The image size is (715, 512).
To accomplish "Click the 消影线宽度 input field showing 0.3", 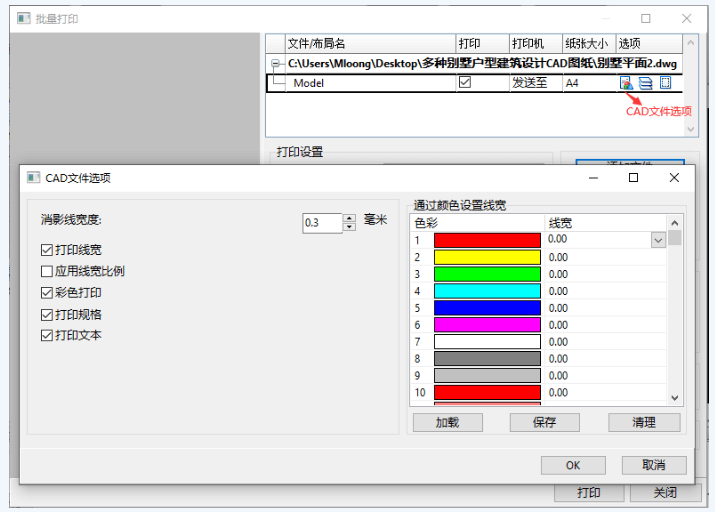I will click(x=322, y=223).
